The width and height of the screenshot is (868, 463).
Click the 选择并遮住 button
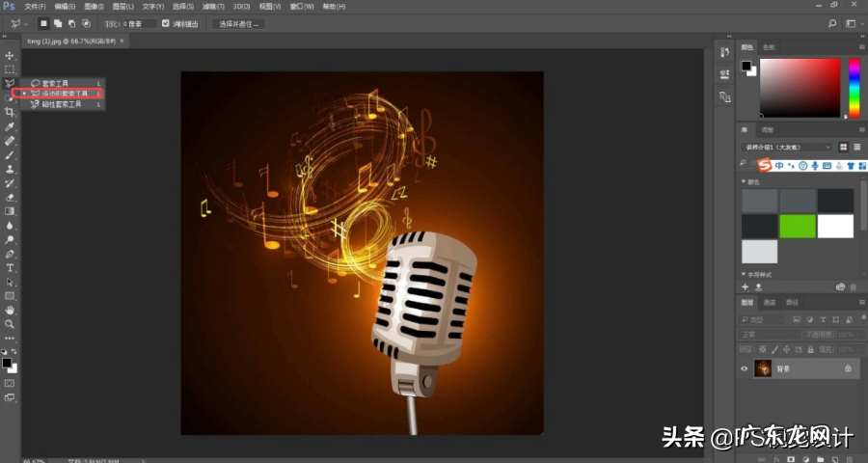(237, 23)
